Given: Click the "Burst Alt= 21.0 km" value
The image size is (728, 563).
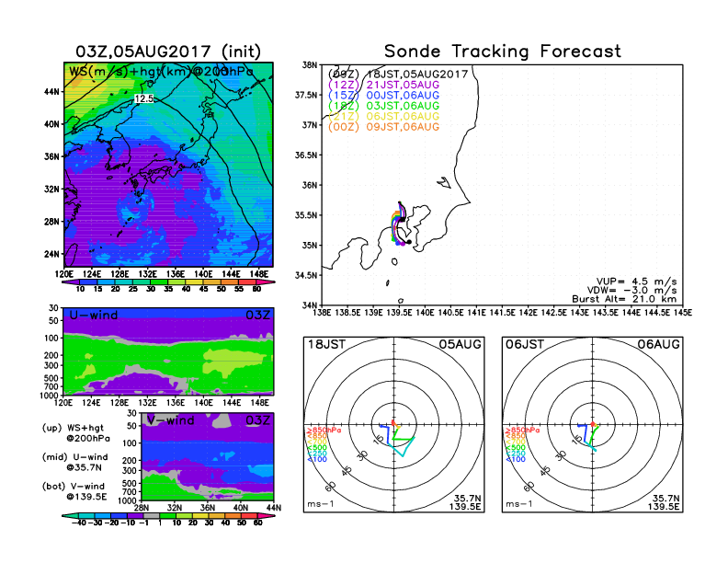Looking at the screenshot, I should (x=624, y=299).
